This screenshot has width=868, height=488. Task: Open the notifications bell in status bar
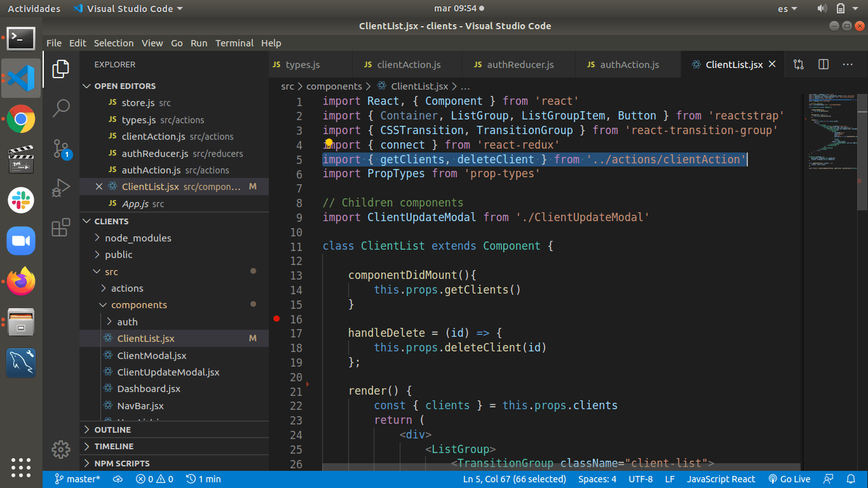(851, 479)
